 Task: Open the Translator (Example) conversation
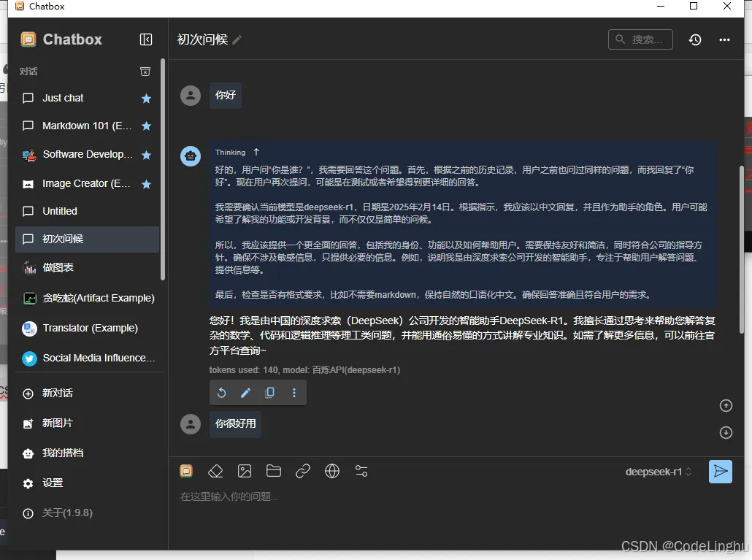click(88, 328)
